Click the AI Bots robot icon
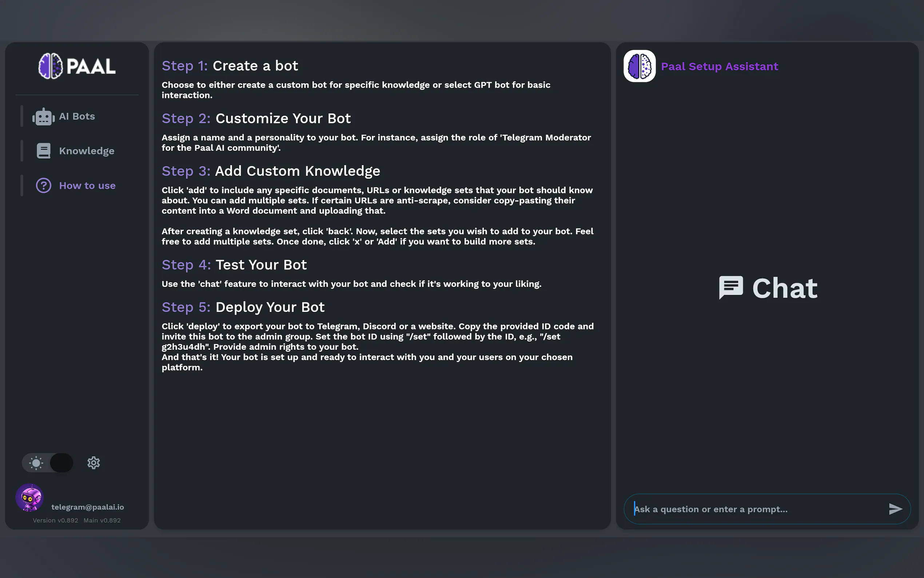924x578 pixels. click(x=44, y=116)
